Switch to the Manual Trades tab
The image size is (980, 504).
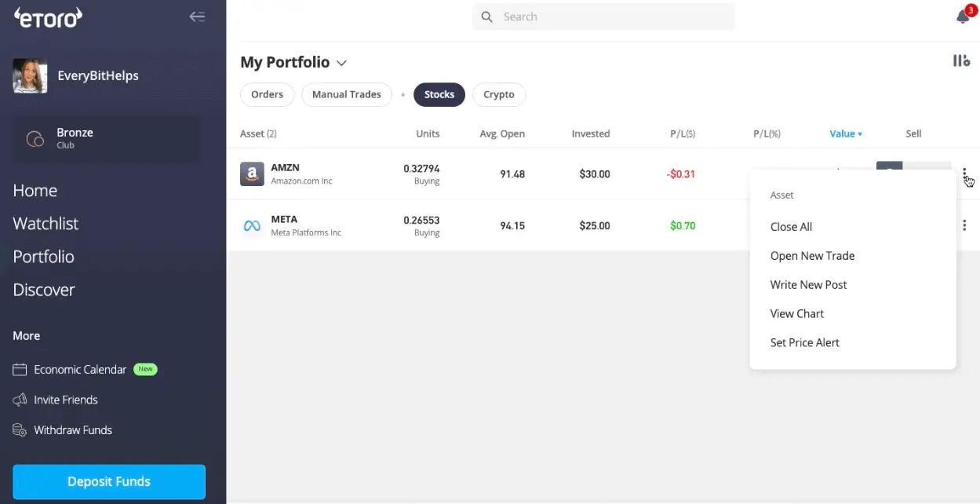click(x=346, y=95)
